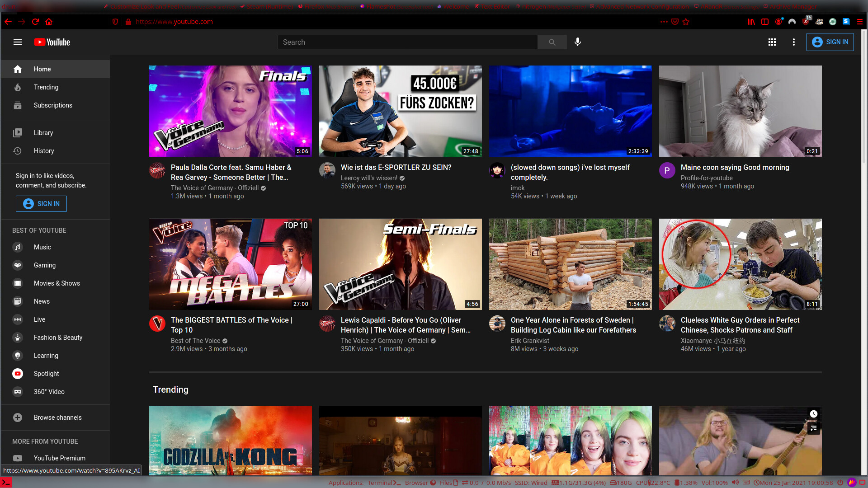The image size is (868, 488).
Task: Open the YouTube hamburger guide menu
Action: point(18,42)
